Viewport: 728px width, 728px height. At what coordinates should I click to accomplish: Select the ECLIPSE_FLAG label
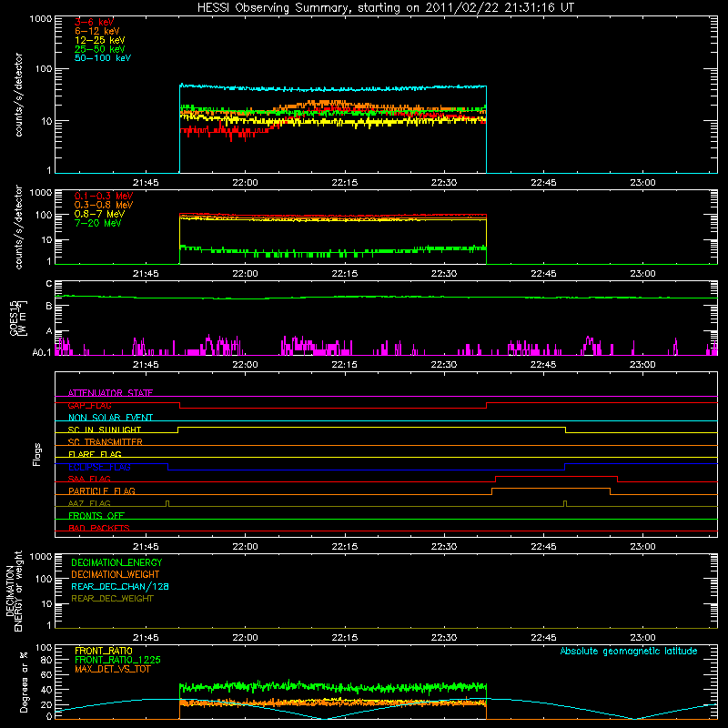tap(99, 467)
